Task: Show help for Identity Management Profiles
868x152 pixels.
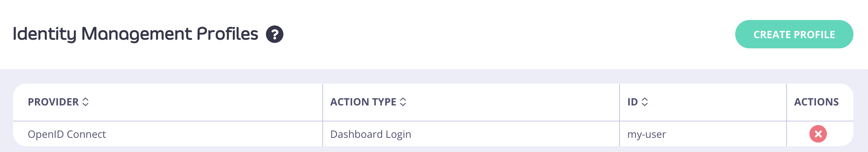Action: coord(275,35)
